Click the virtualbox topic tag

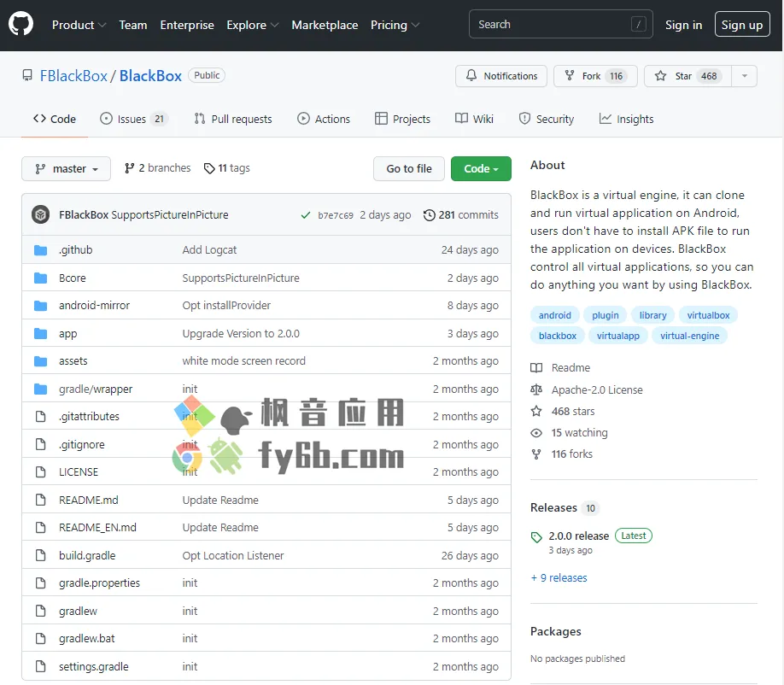coord(708,315)
